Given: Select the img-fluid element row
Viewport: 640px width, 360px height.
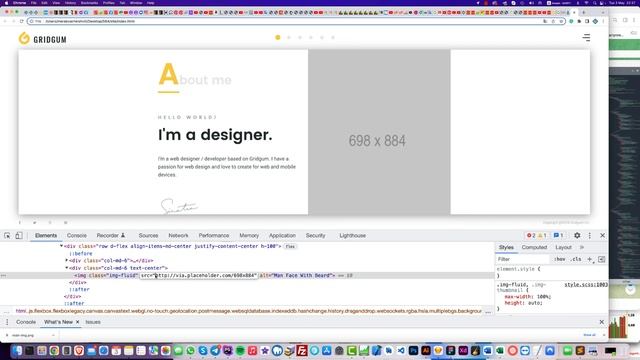Looking at the screenshot, I should coord(247,276).
